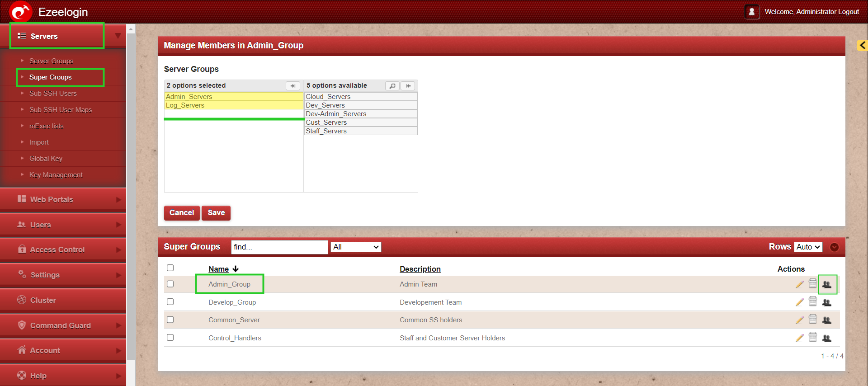Open Sub SSH User Maps
Viewport: 868px width, 386px height.
tap(61, 110)
